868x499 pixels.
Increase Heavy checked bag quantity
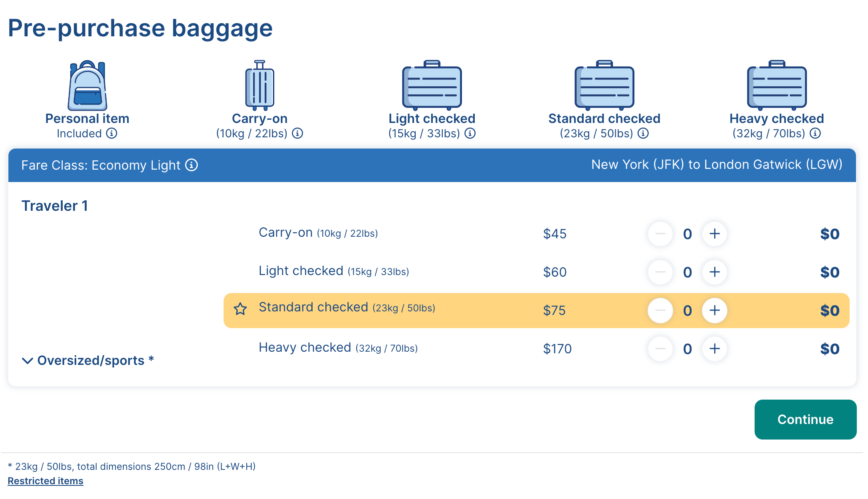coord(715,349)
